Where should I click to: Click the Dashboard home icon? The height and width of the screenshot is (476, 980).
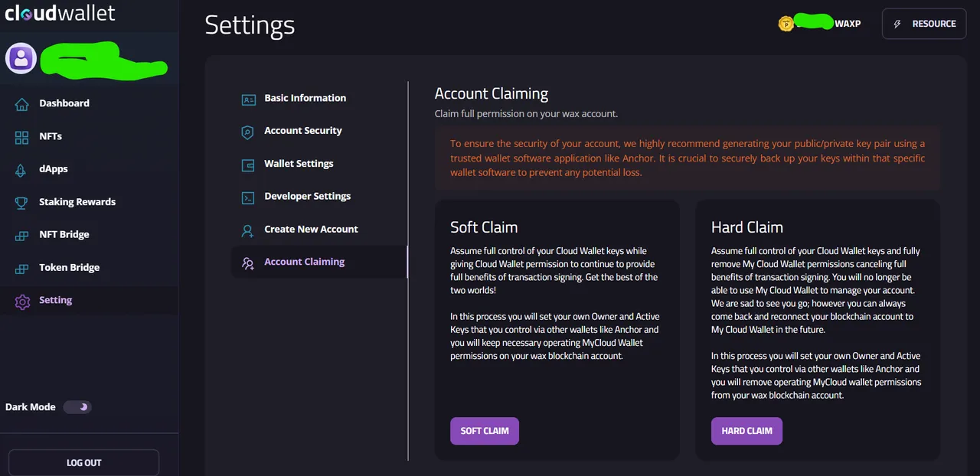point(21,104)
